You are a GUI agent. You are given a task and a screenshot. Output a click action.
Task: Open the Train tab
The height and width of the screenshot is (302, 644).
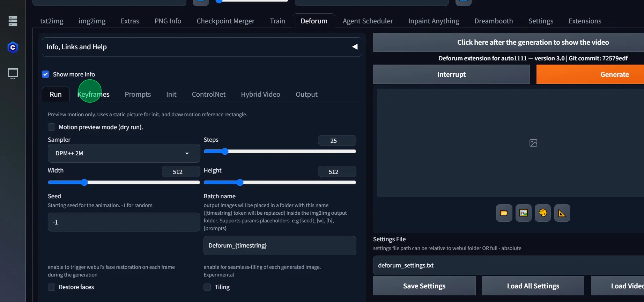tap(277, 21)
